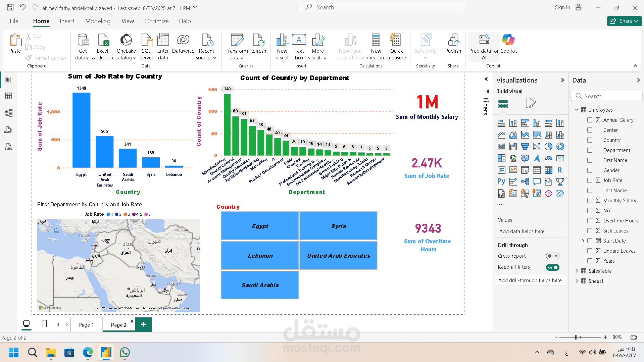Switch to Page 1 tab
Image resolution: width=644 pixels, height=362 pixels.
(x=86, y=325)
